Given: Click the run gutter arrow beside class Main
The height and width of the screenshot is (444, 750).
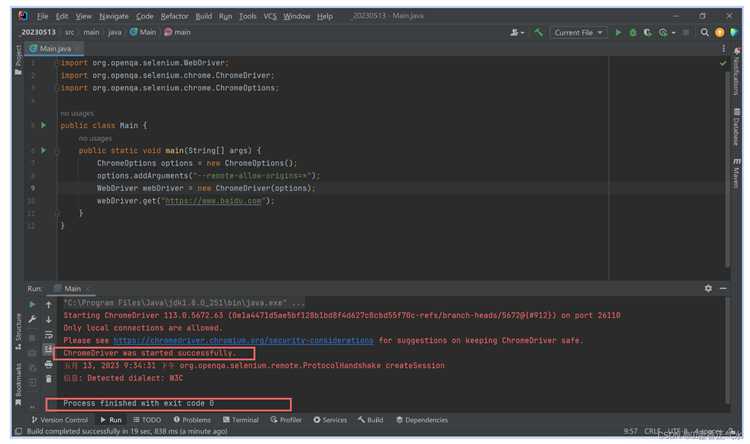Looking at the screenshot, I should tap(44, 125).
